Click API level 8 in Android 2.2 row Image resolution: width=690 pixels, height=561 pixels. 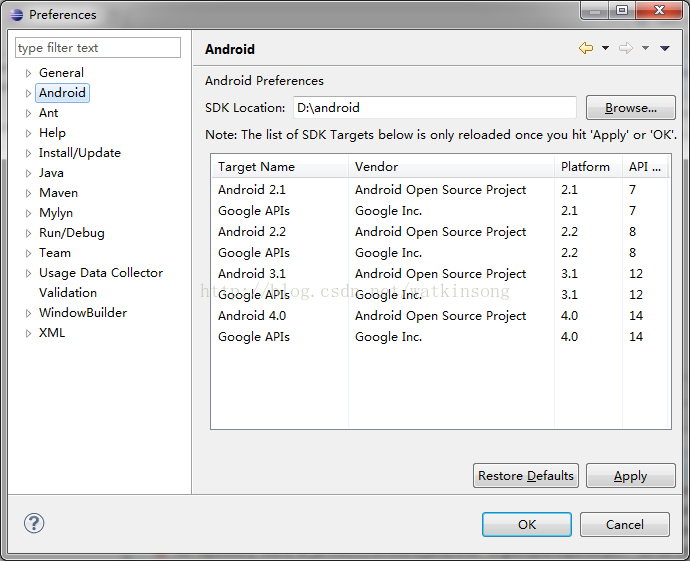click(632, 232)
